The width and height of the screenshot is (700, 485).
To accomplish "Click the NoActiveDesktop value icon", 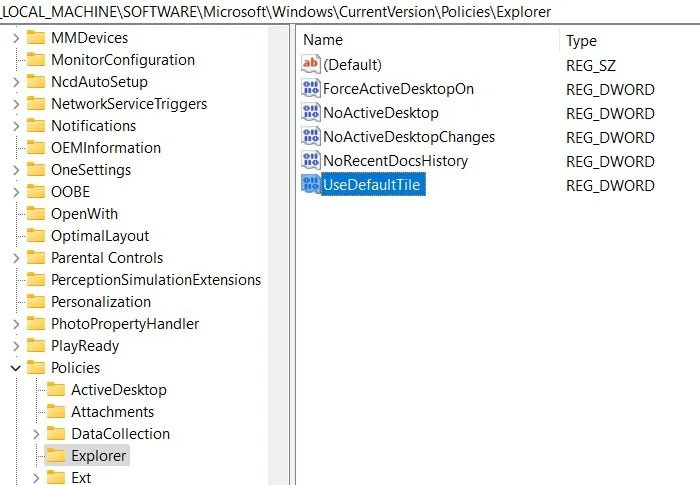I will pos(310,112).
